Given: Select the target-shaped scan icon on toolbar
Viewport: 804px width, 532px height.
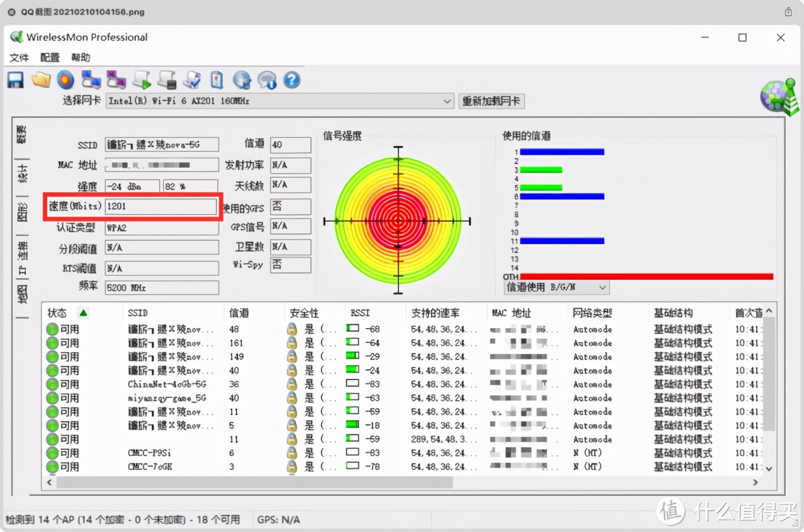Looking at the screenshot, I should (x=65, y=80).
